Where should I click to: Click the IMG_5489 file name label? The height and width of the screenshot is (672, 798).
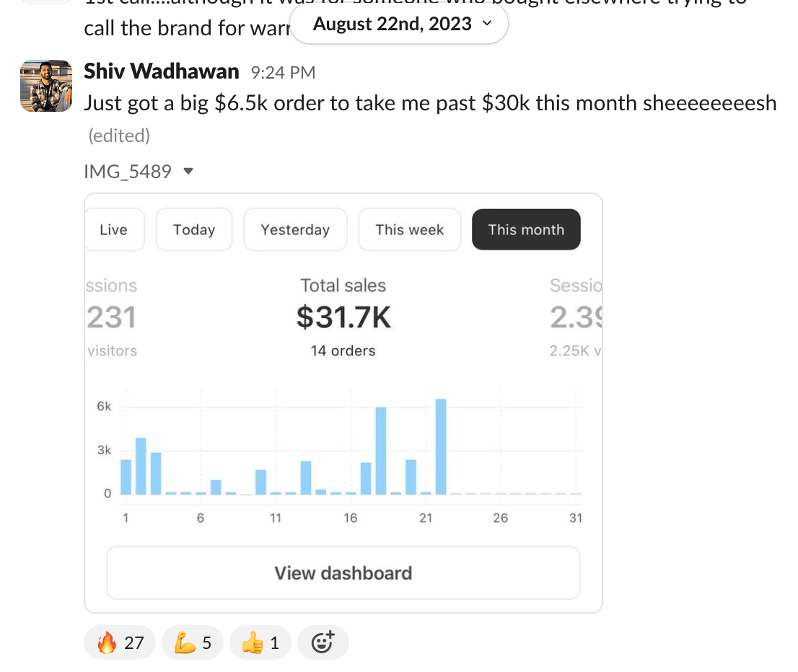click(x=128, y=172)
